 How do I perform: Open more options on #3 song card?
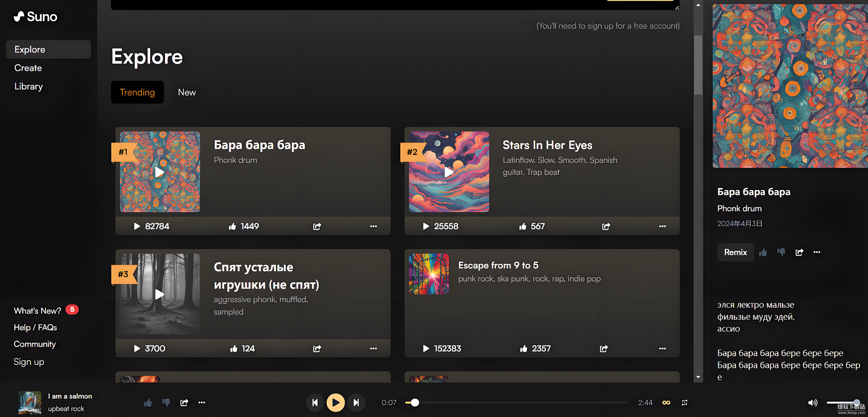coord(373,349)
